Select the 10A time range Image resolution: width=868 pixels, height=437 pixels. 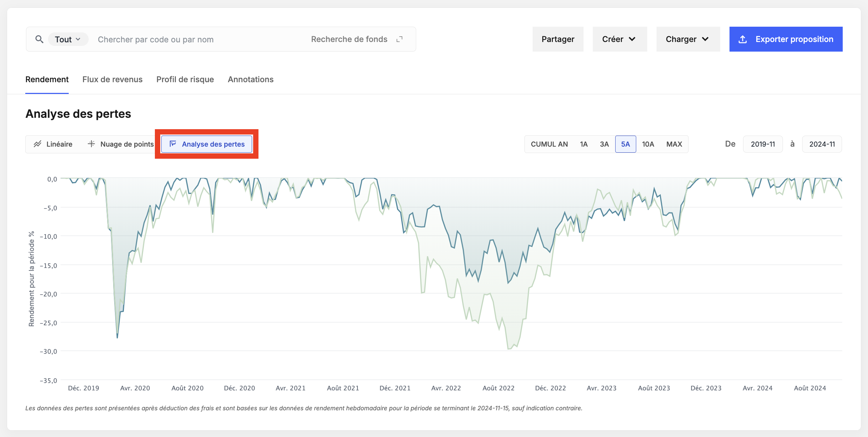648,144
